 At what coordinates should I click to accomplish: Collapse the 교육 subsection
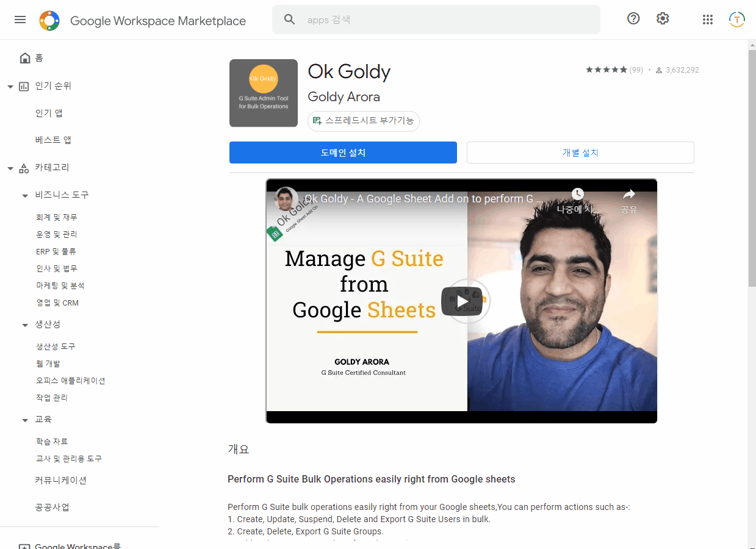point(25,420)
